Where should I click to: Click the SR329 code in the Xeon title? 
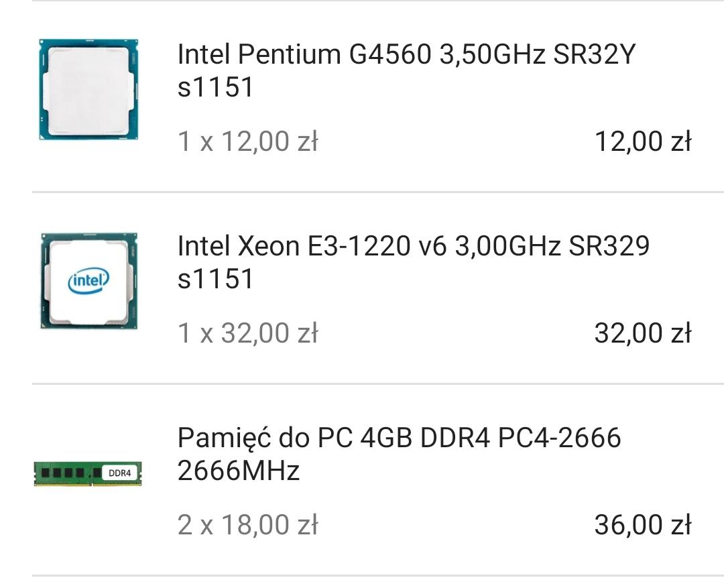coord(609,247)
